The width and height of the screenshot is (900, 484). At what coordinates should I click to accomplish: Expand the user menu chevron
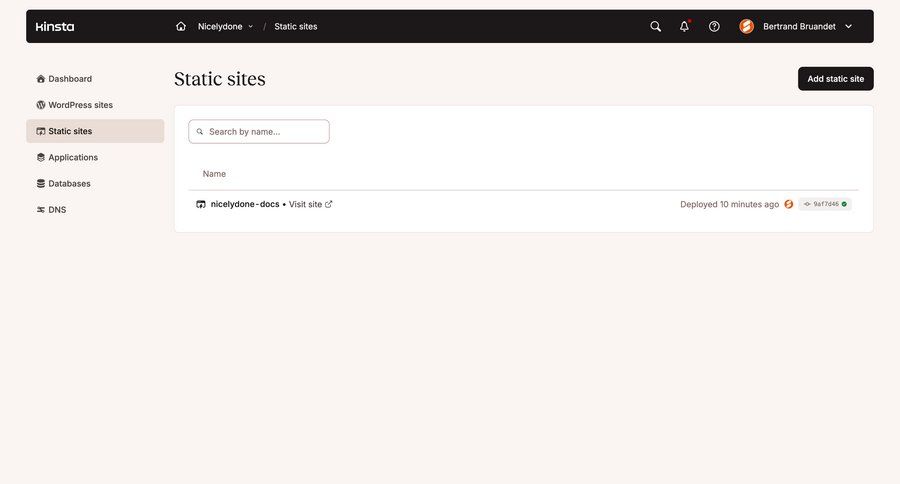click(849, 26)
